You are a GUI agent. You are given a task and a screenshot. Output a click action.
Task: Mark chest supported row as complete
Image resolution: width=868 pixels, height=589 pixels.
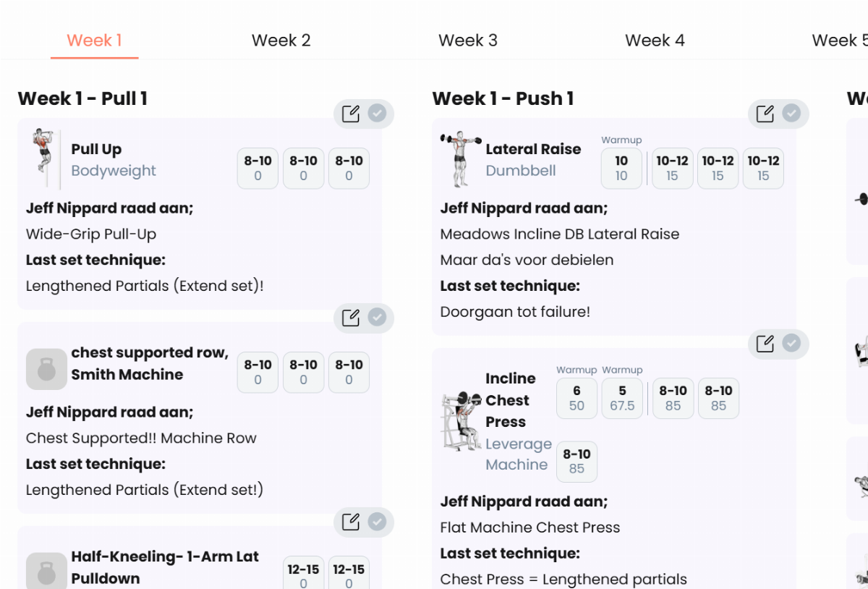click(377, 317)
